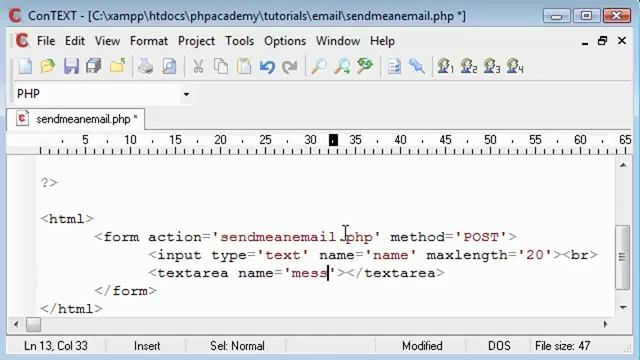Viewport: 640px width, 360px height.
Task: Save the current file via floppy icon
Action: (x=71, y=66)
